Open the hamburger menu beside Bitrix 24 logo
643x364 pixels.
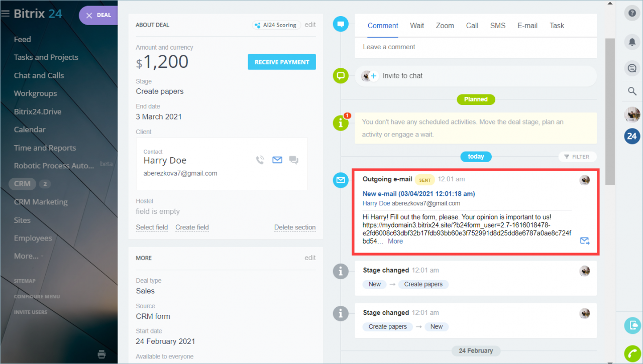point(6,14)
